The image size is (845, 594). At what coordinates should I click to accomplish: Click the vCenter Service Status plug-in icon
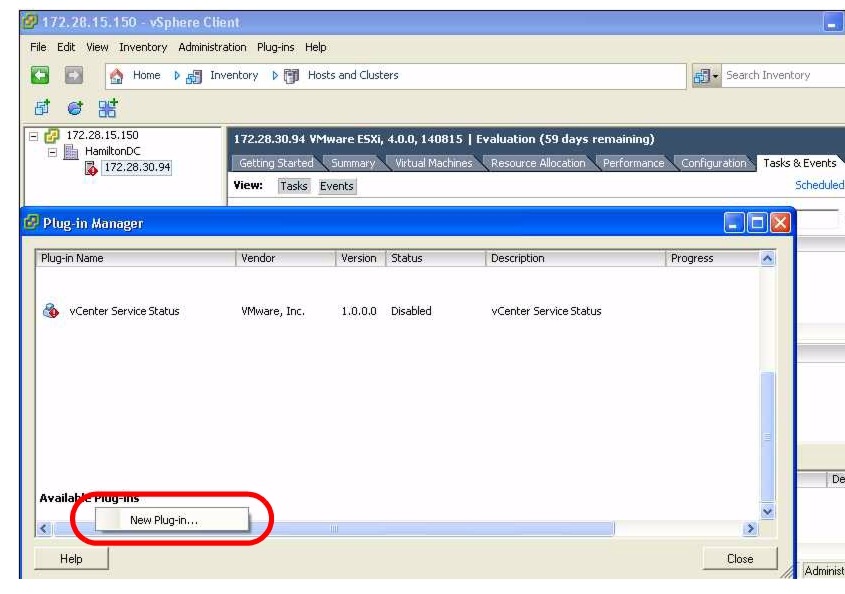tap(51, 310)
